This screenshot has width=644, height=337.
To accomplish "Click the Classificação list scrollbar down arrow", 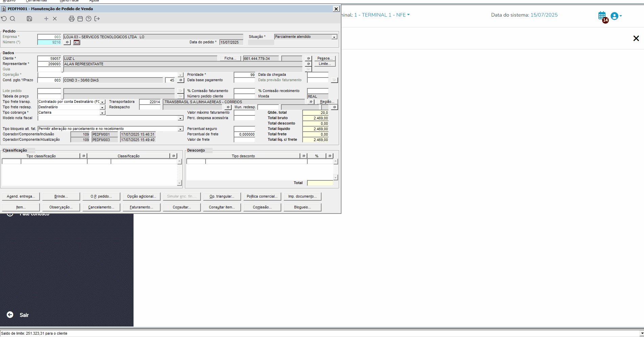I will tap(180, 183).
